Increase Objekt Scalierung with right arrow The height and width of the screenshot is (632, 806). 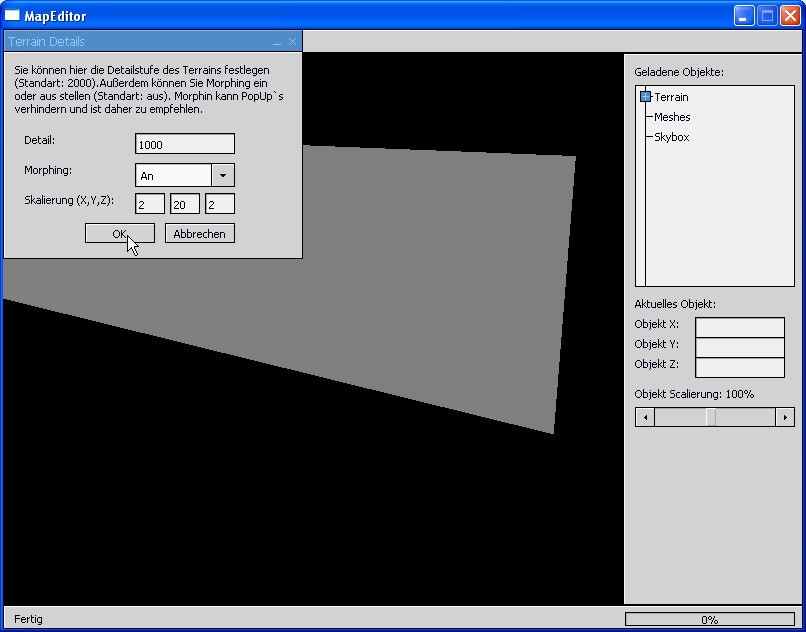(785, 417)
